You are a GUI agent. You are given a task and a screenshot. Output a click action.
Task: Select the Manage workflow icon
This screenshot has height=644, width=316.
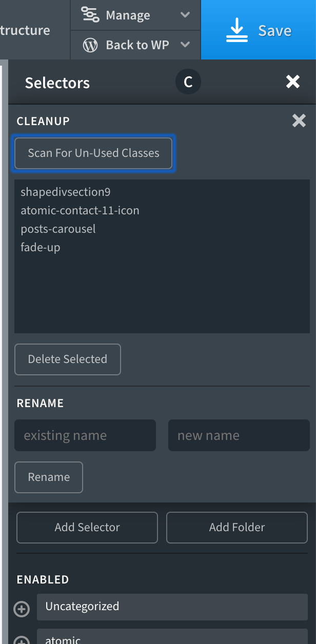coord(90,15)
